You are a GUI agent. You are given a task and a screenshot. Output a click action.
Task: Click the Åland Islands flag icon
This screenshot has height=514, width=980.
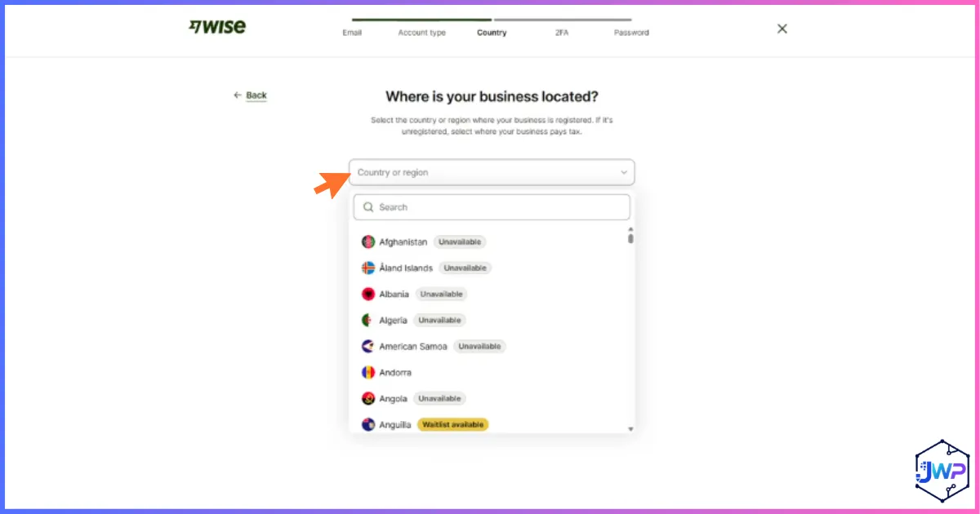tap(368, 268)
